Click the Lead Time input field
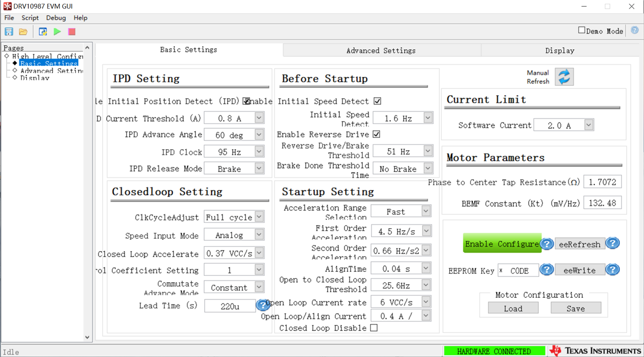644x357 pixels. pyautogui.click(x=230, y=306)
